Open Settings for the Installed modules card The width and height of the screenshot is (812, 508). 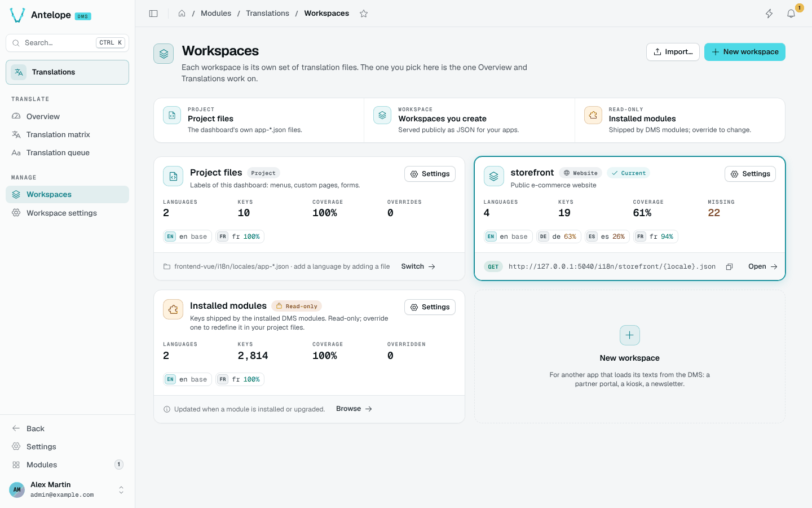tap(430, 307)
